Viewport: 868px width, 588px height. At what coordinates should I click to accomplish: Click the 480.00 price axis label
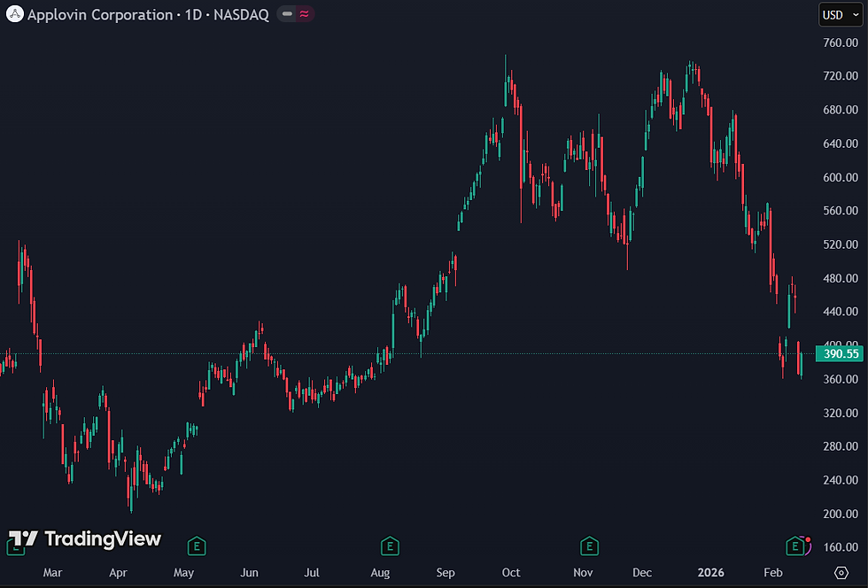[x=841, y=278]
